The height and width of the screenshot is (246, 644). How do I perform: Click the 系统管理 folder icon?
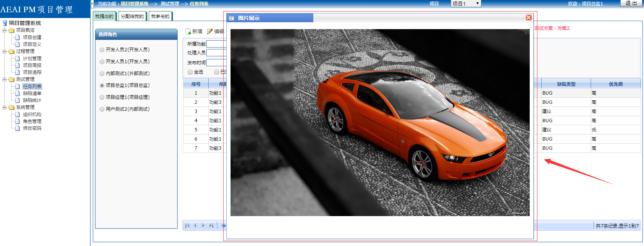[x=12, y=107]
